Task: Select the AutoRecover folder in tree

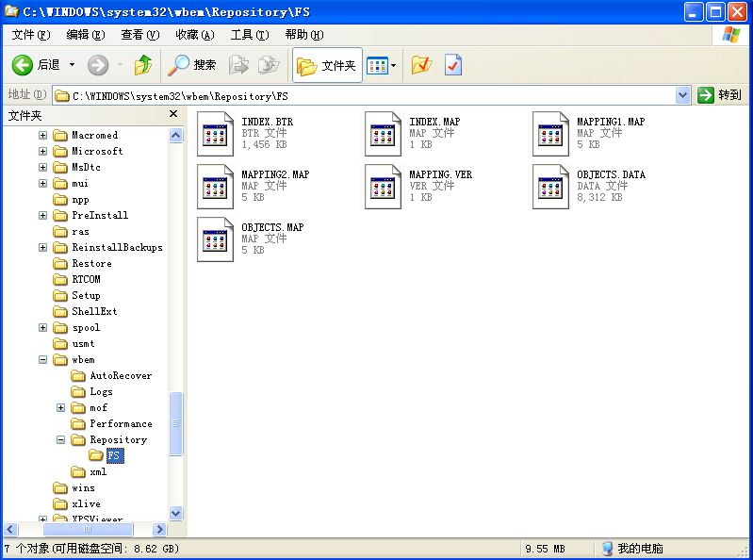Action: click(x=121, y=375)
